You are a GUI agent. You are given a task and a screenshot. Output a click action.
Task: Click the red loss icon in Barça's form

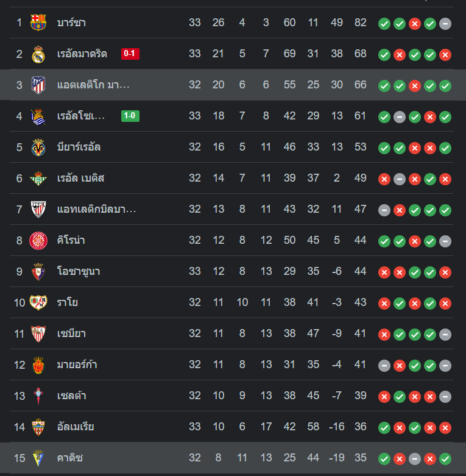pyautogui.click(x=415, y=24)
